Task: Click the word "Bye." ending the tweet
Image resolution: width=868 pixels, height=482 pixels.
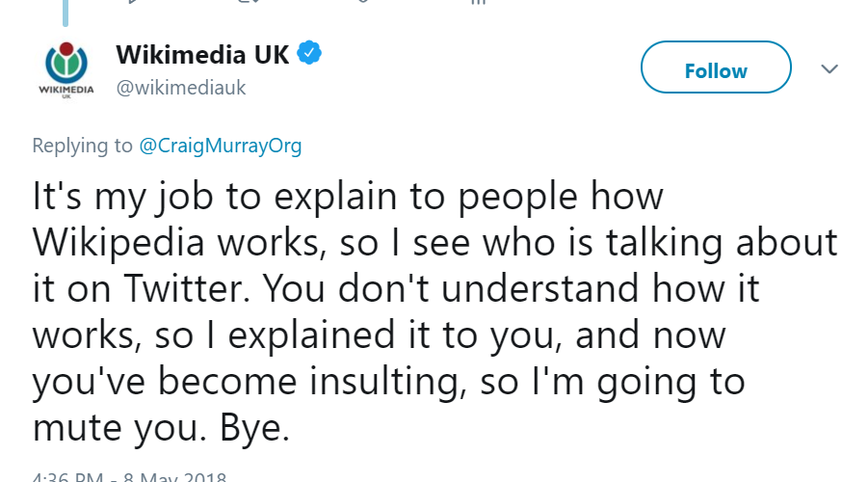Action: [x=247, y=426]
